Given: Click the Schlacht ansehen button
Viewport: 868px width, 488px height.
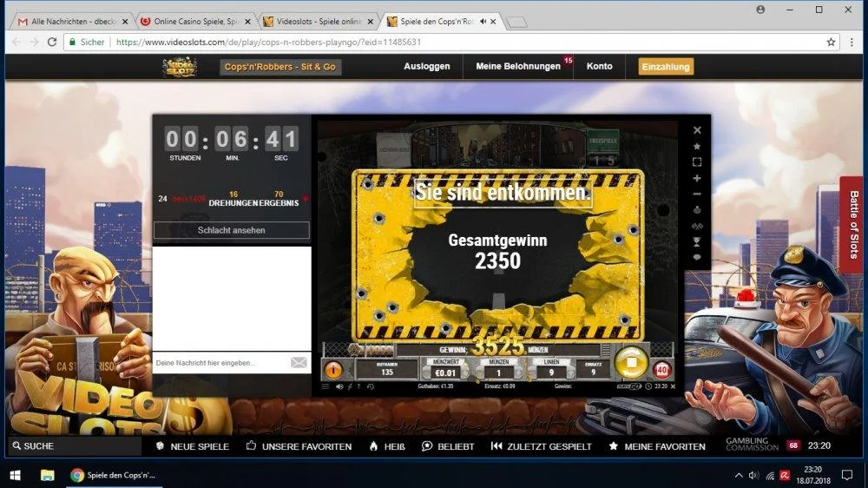Looking at the screenshot, I should (x=232, y=230).
